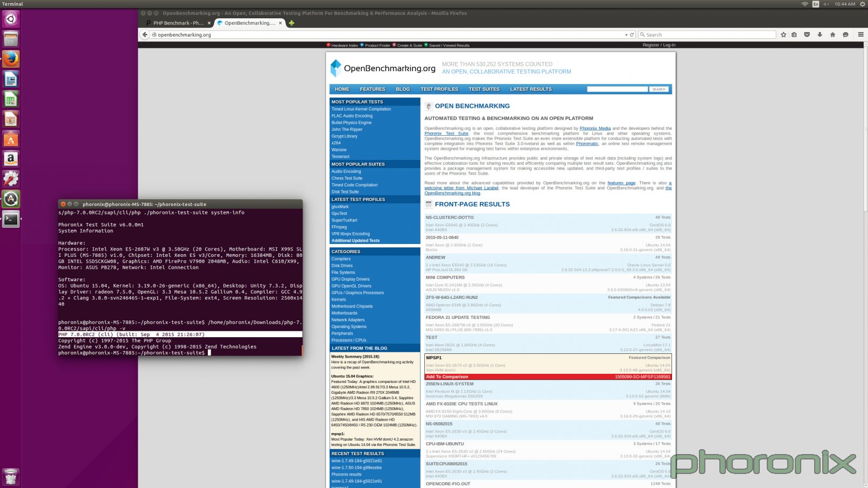The width and height of the screenshot is (868, 488).
Task: Open Trash in launcher
Action: click(x=11, y=476)
